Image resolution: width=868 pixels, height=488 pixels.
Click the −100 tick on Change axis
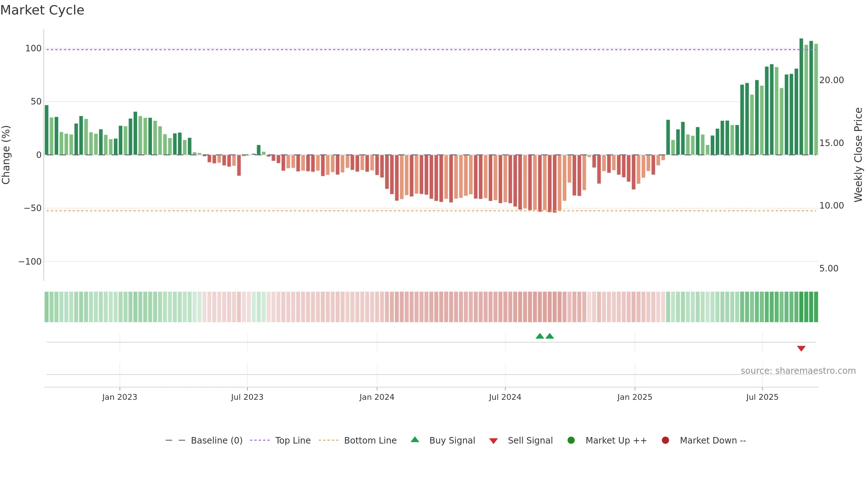30,262
